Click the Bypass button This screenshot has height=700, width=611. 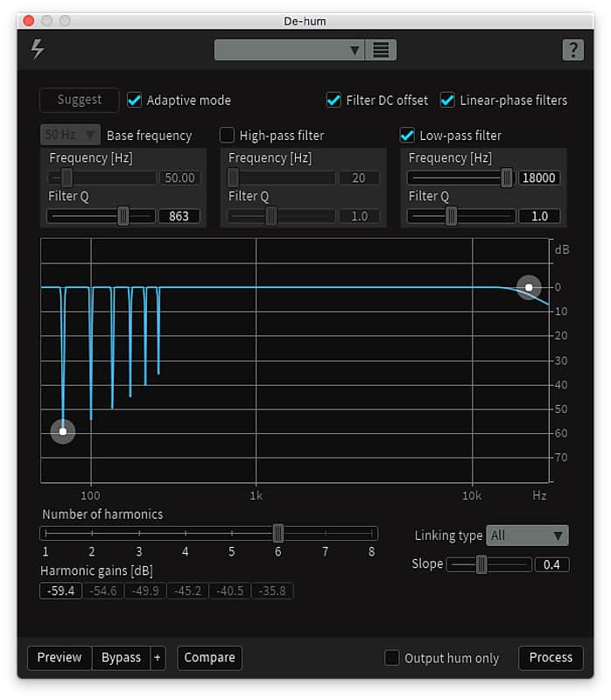point(121,658)
